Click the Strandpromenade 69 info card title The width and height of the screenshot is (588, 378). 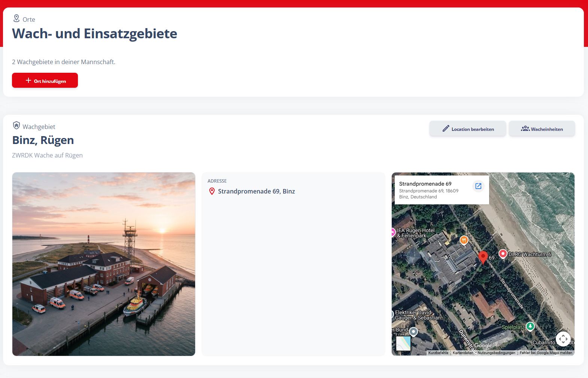pyautogui.click(x=425, y=184)
